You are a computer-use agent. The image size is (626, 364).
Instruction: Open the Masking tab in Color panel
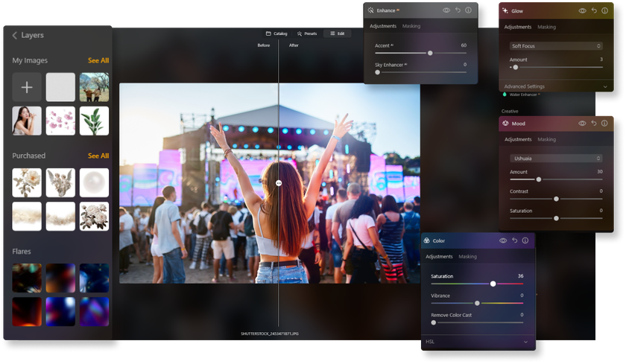tap(467, 257)
